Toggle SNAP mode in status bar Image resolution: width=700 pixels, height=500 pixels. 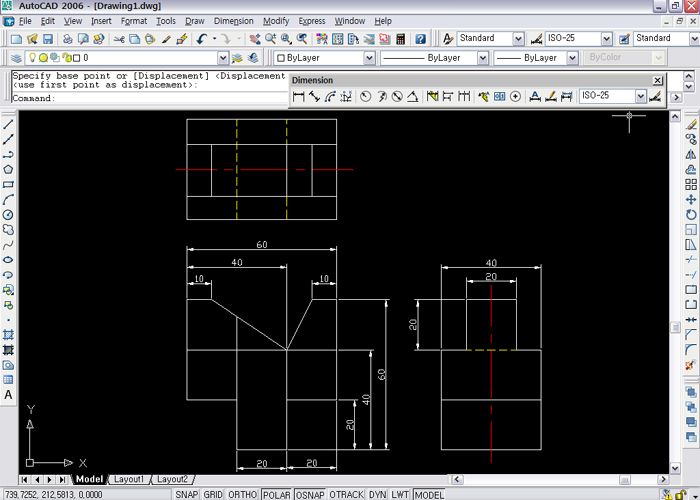tap(187, 495)
